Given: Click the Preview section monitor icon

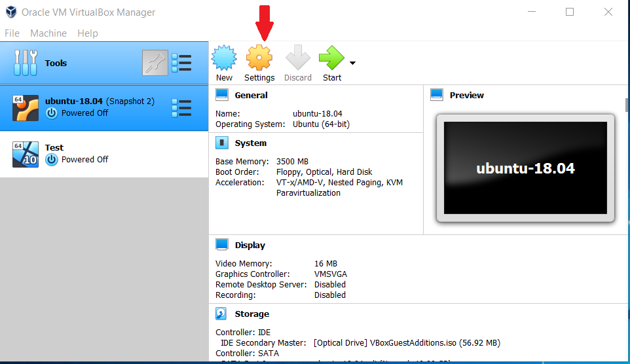Looking at the screenshot, I should click(x=437, y=95).
